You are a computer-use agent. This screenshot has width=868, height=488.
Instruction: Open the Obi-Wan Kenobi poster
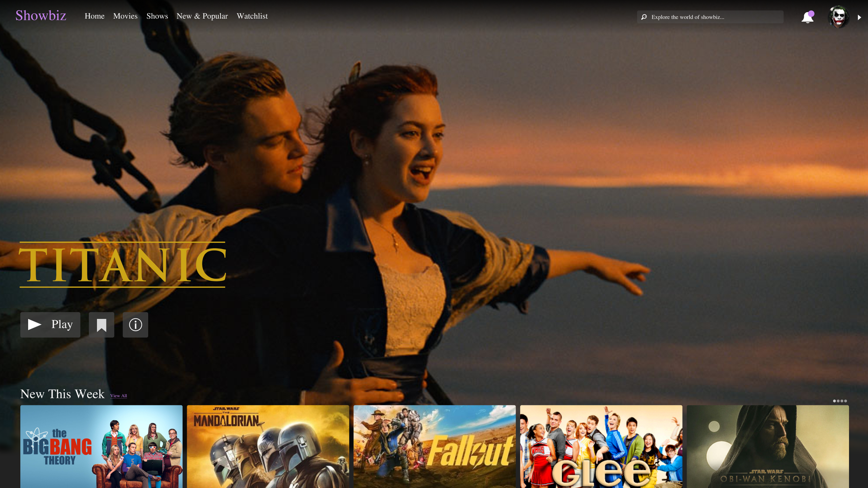tap(768, 446)
